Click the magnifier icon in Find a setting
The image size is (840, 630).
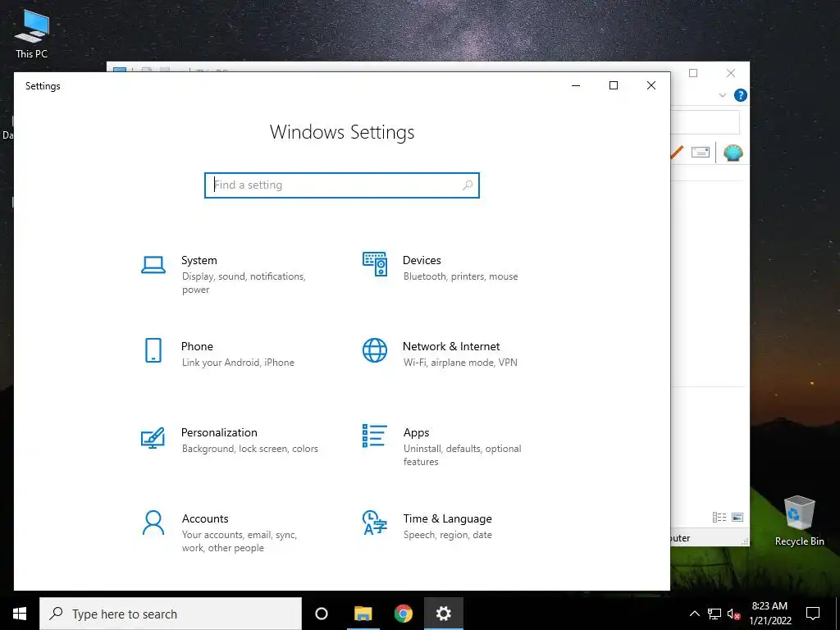pyautogui.click(x=467, y=185)
